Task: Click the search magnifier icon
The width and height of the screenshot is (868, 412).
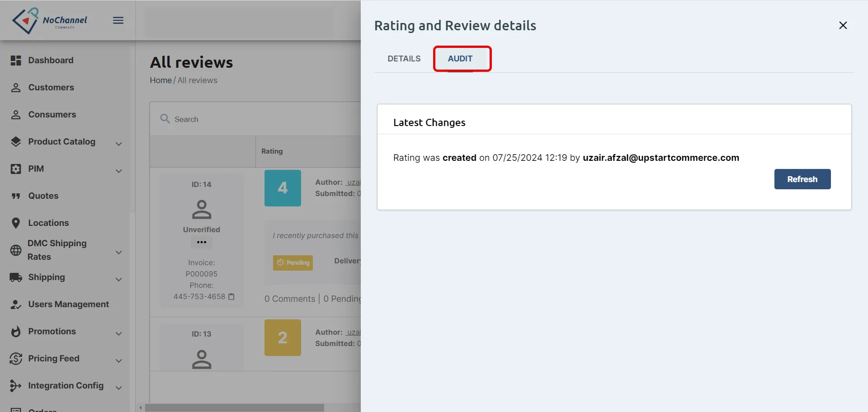Action: [x=165, y=119]
